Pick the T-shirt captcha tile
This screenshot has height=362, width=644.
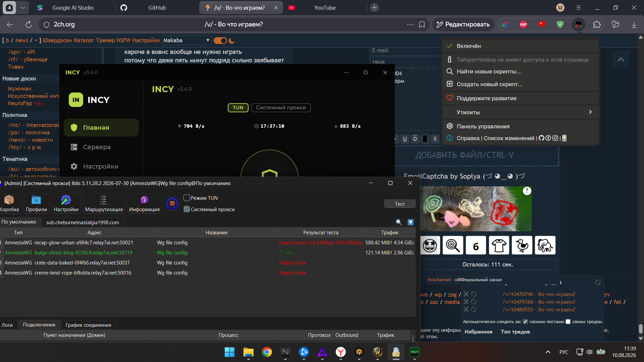point(499,245)
